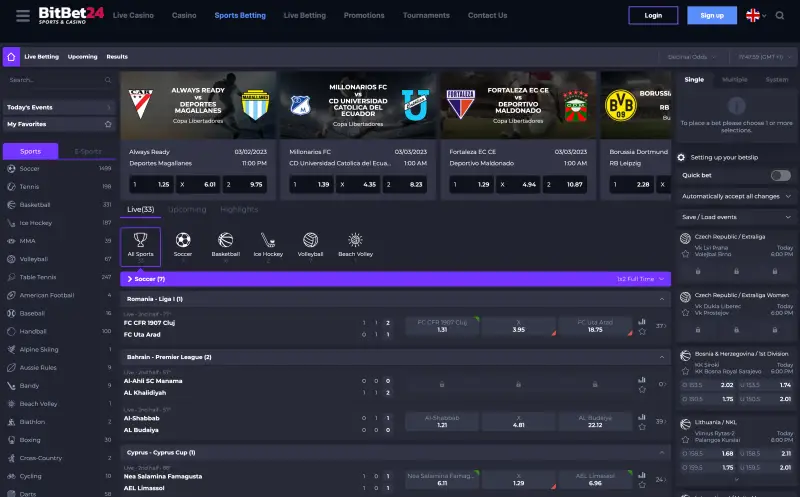Expand Save / Load events section
This screenshot has height=497, width=800.
click(736, 217)
